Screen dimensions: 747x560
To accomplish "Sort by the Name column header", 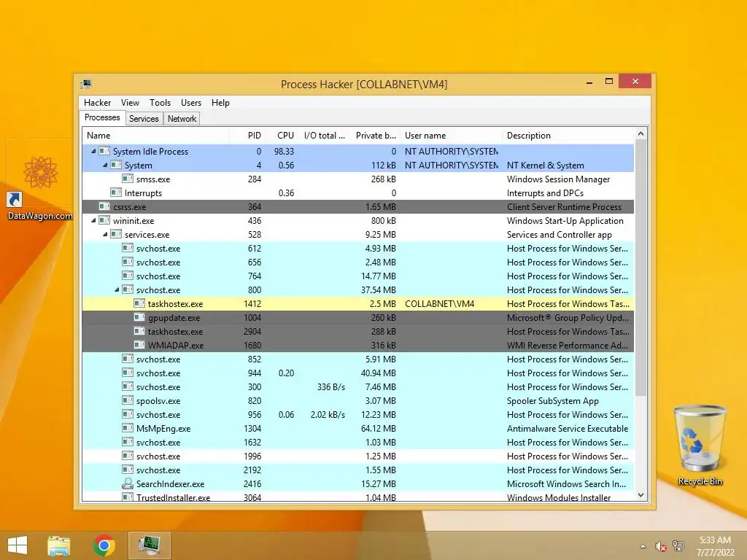I will (156, 135).
